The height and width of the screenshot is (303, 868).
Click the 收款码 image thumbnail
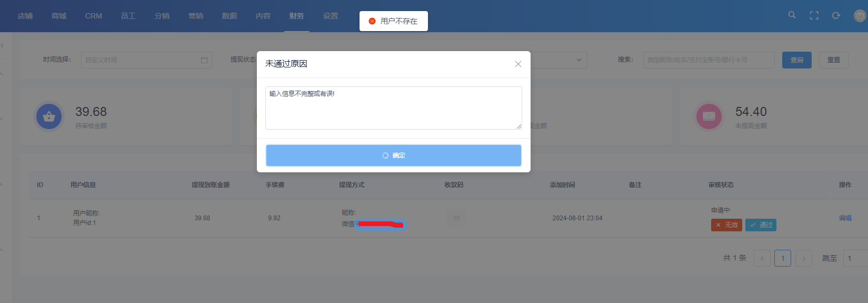coord(456,218)
